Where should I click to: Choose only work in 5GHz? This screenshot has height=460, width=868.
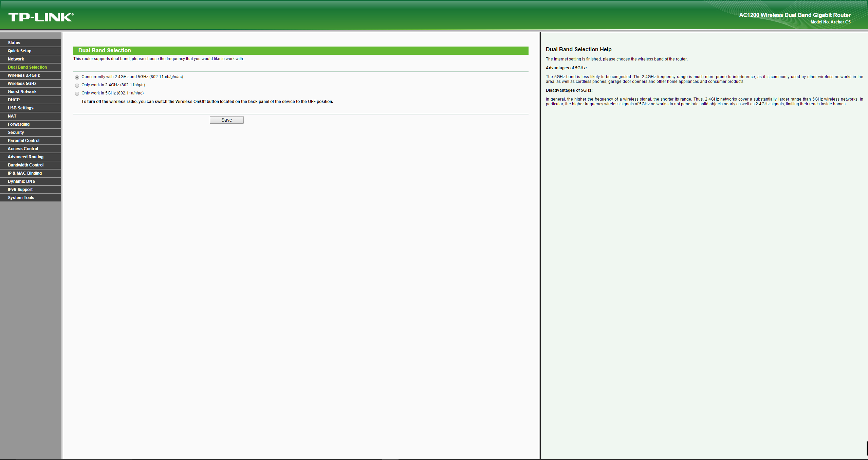click(77, 94)
